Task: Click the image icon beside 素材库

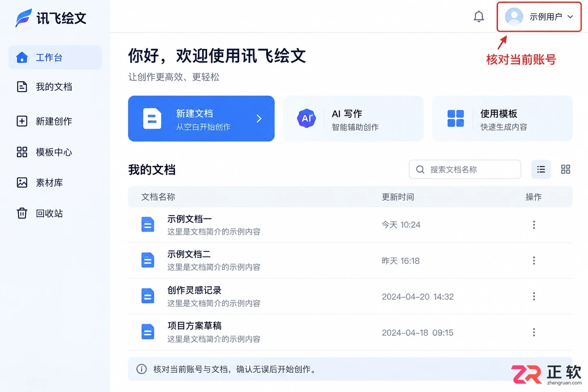Action: coord(22,183)
